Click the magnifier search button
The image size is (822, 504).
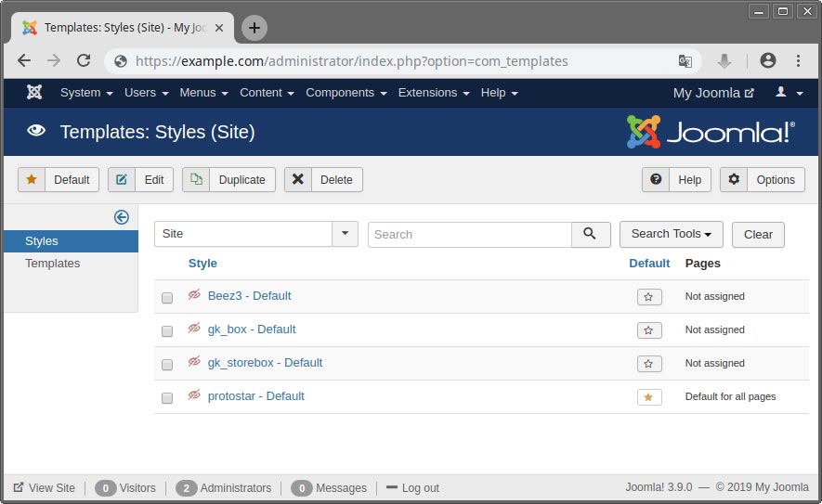591,234
